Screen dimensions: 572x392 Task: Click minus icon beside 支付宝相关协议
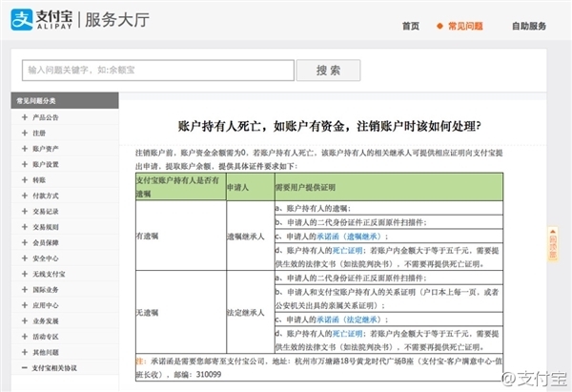24,367
